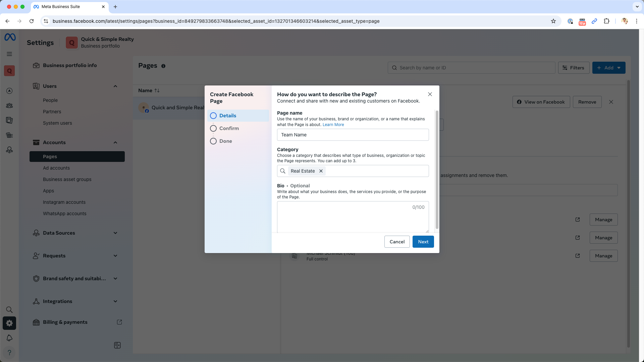Click the category search magnifier icon
This screenshot has height=362, width=644.
tap(283, 171)
